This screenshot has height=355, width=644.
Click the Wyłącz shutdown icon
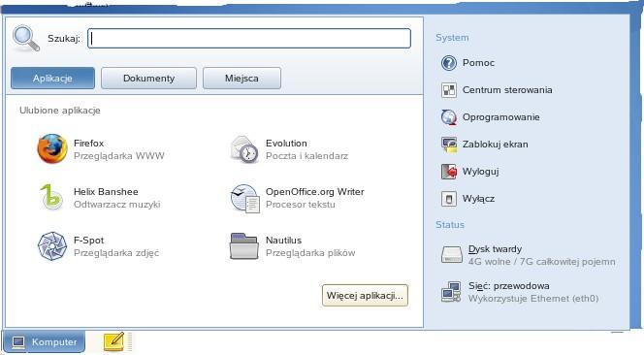(x=449, y=199)
